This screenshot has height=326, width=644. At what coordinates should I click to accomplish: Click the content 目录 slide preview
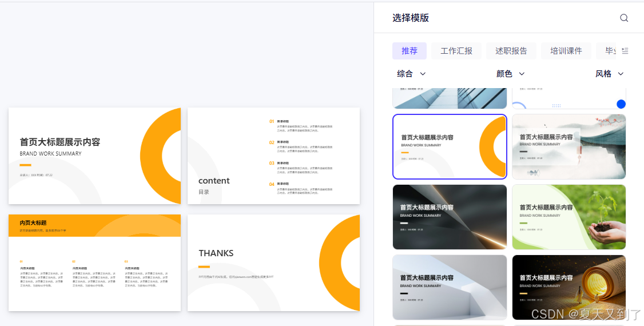pyautogui.click(x=273, y=156)
